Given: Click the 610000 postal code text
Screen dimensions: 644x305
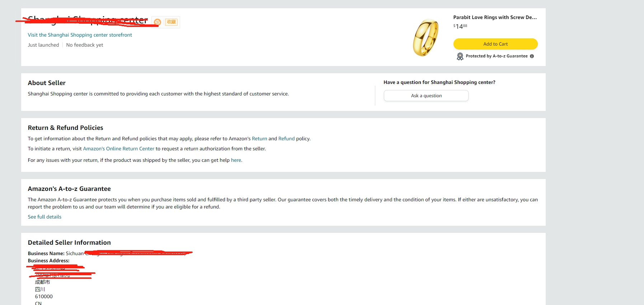Looking at the screenshot, I should point(44,296).
